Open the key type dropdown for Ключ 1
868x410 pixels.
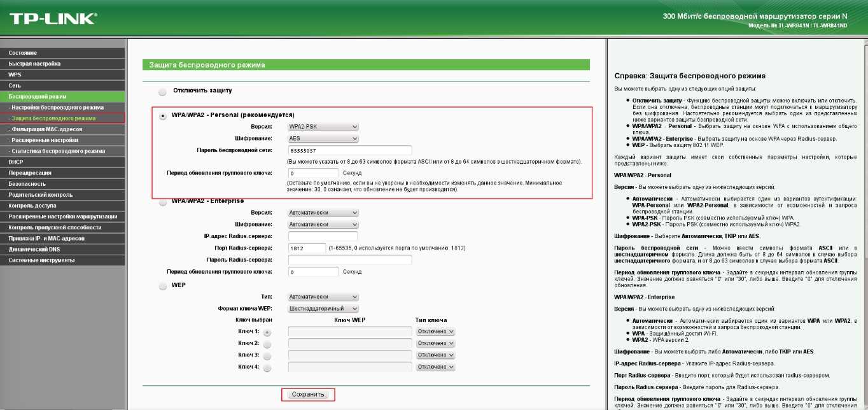pos(436,332)
